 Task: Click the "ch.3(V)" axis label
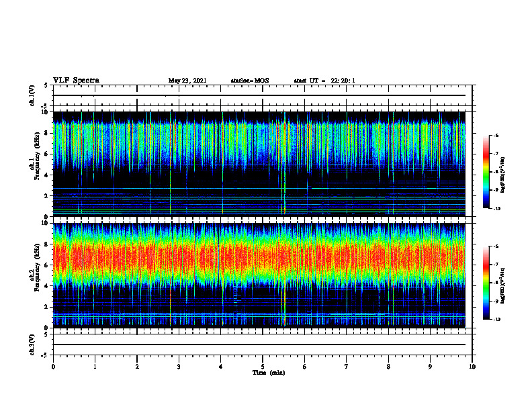tap(32, 345)
